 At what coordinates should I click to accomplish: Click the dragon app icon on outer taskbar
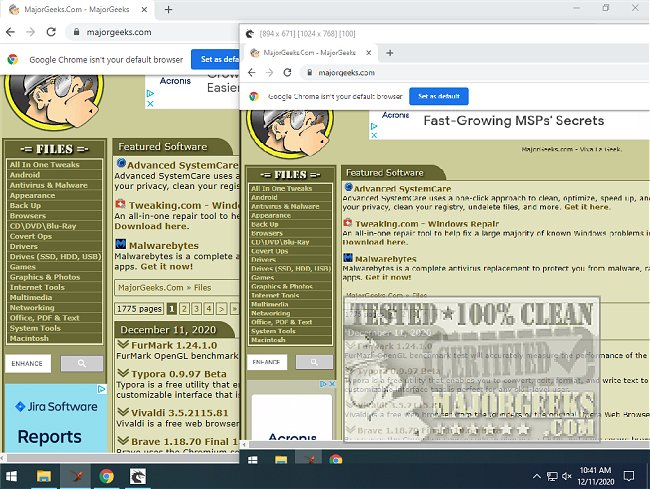[138, 476]
